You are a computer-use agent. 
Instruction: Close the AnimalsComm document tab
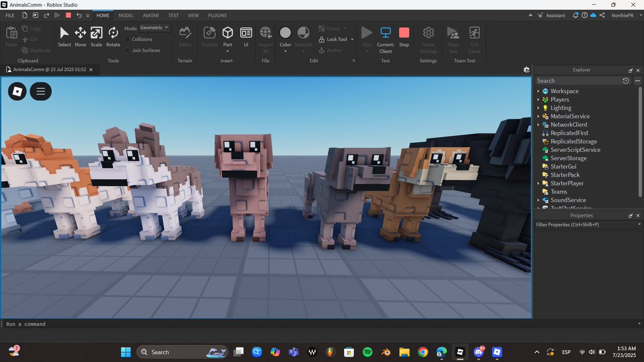pos(91,70)
